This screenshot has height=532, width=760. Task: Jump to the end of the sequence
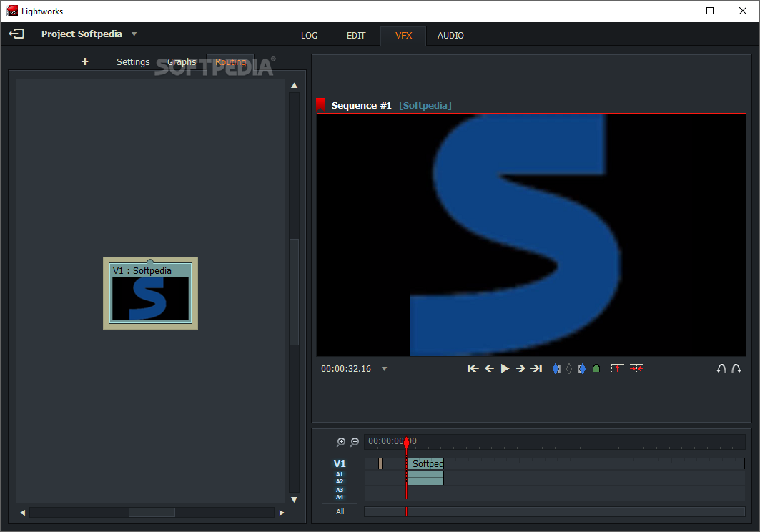tap(536, 368)
